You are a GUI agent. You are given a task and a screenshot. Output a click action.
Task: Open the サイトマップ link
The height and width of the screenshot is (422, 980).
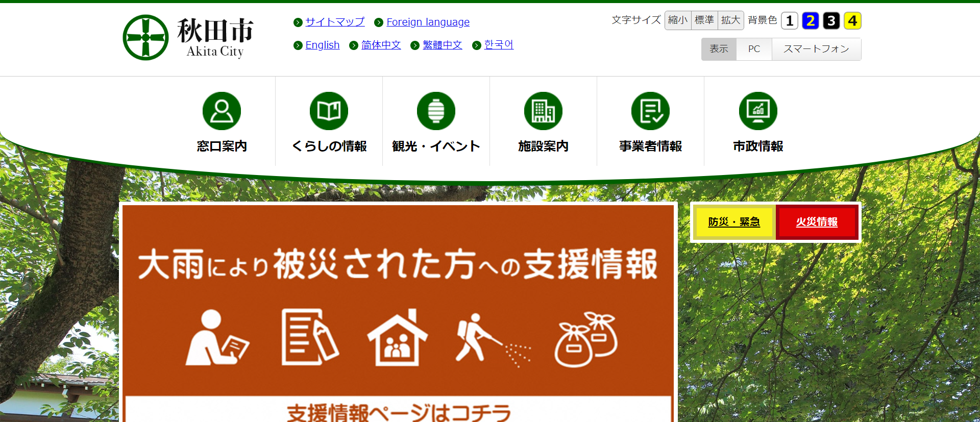pyautogui.click(x=335, y=22)
